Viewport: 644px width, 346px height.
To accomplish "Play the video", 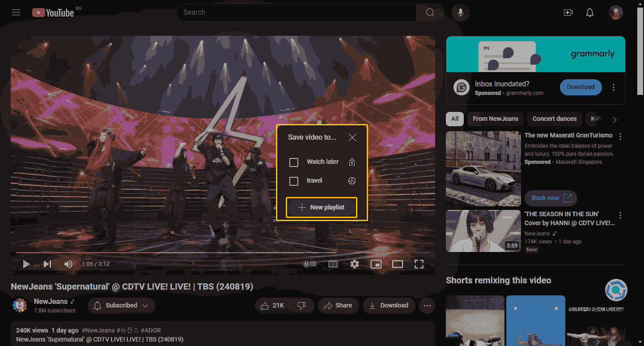I will 26,264.
